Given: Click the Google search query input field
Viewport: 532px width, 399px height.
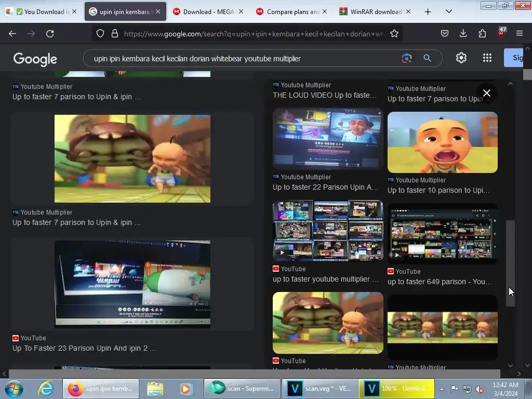Looking at the screenshot, I should (x=244, y=58).
